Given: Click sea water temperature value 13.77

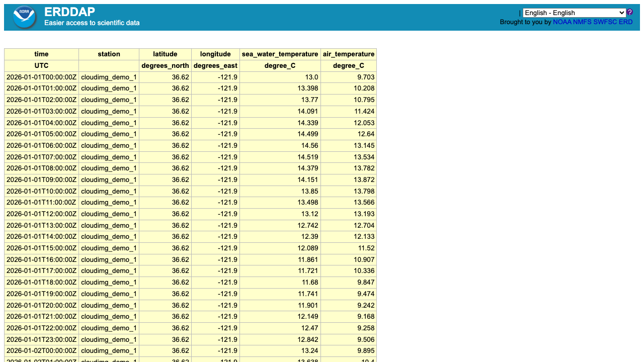Looking at the screenshot, I should pos(280,100).
